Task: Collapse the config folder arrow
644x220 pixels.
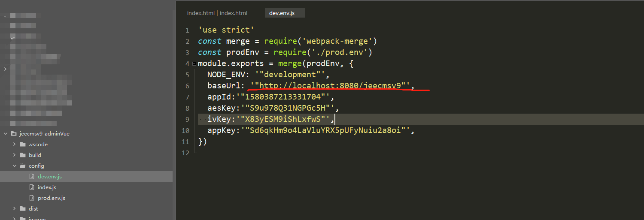Action: coord(14,166)
